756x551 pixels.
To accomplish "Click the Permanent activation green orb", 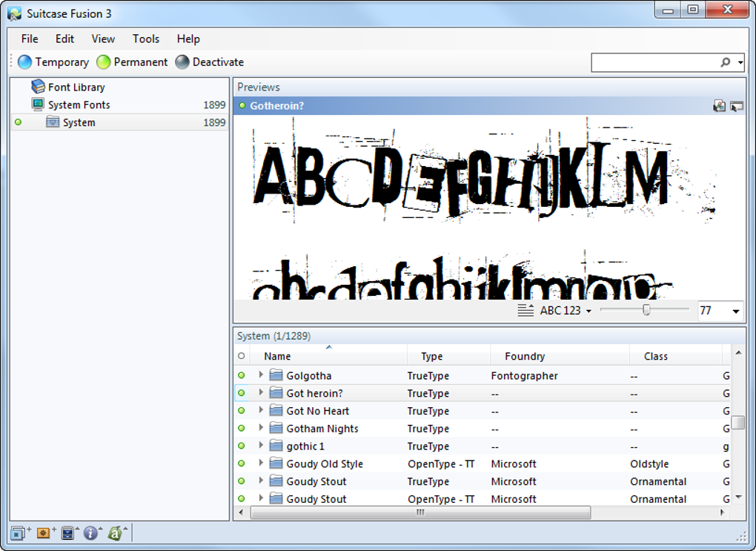I will [x=104, y=62].
